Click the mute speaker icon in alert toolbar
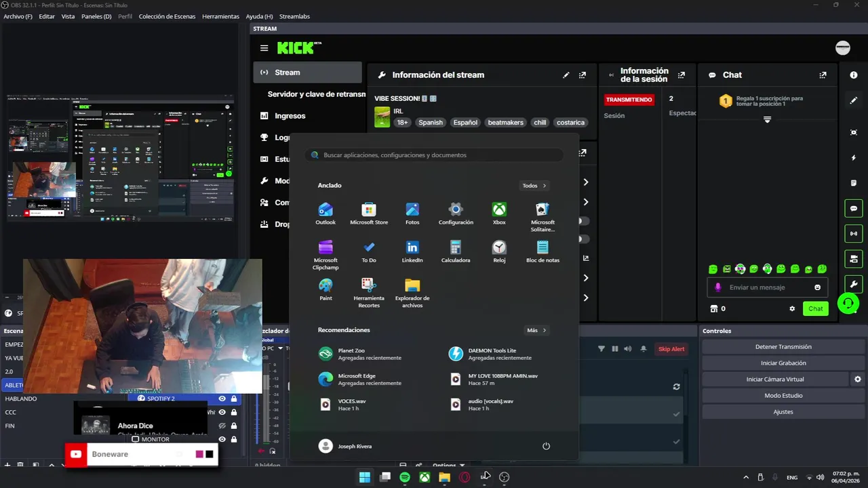 627,349
